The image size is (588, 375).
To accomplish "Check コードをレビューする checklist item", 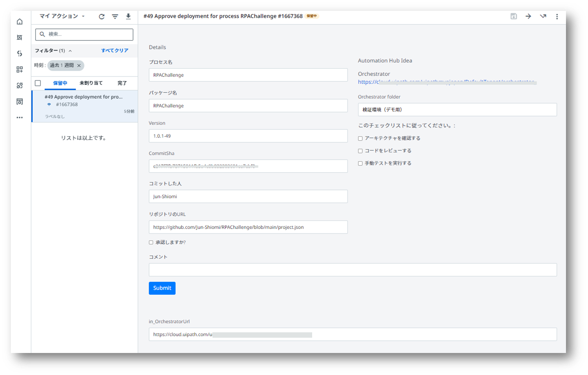I will [x=360, y=151].
